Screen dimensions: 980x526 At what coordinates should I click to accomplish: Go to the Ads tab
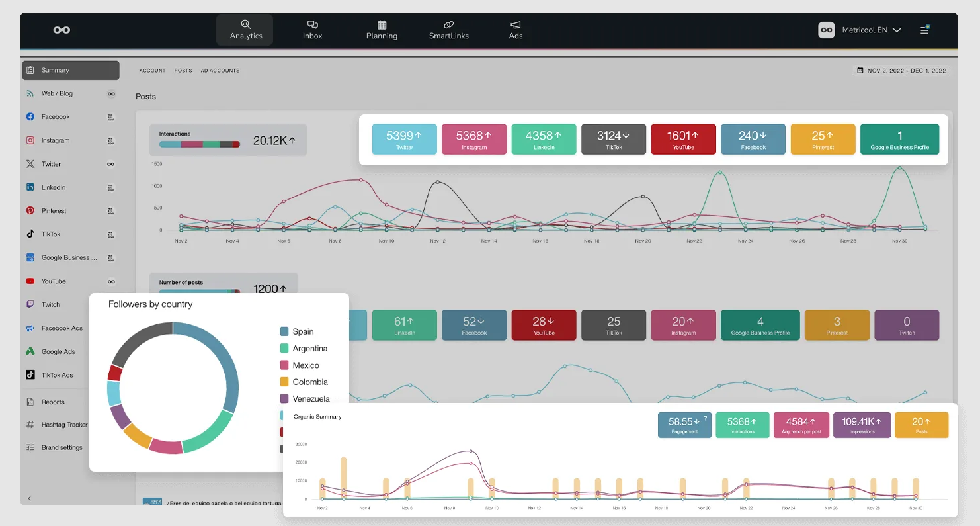(516, 30)
